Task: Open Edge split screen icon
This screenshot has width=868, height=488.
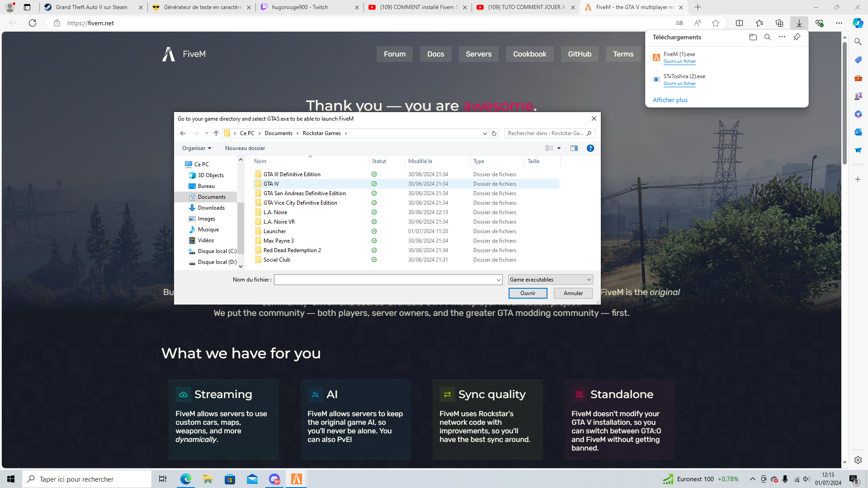Action: coord(739,23)
